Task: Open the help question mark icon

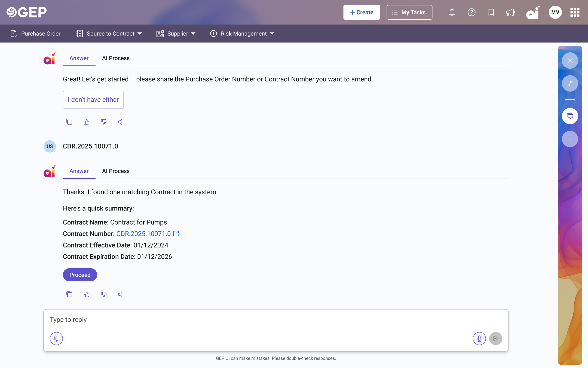Action: click(471, 12)
